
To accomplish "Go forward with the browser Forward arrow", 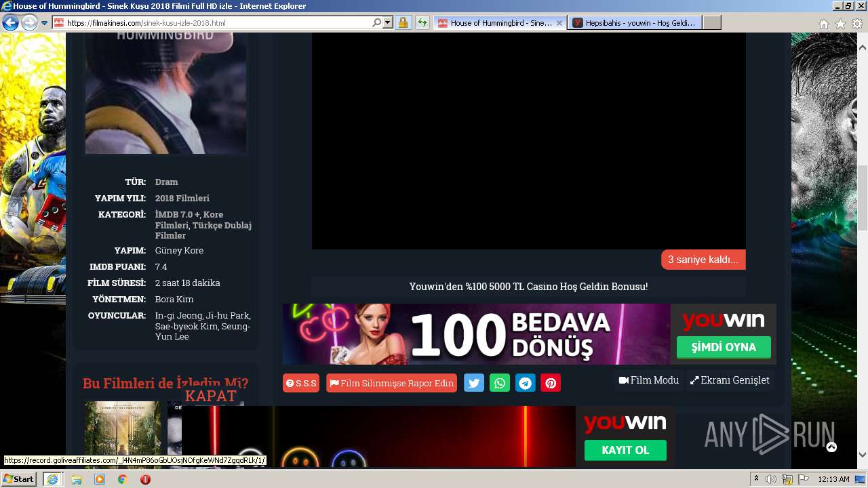I will [29, 23].
